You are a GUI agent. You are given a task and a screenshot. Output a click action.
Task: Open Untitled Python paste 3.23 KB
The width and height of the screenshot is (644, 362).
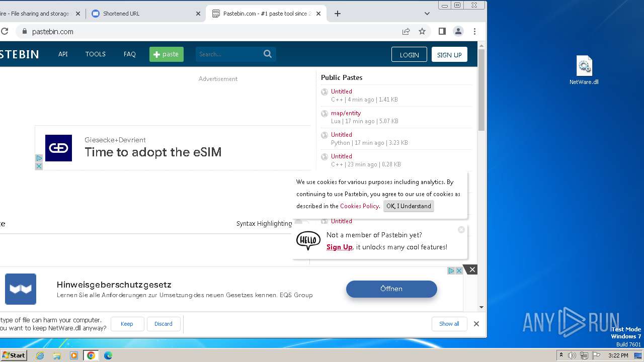[x=341, y=135]
